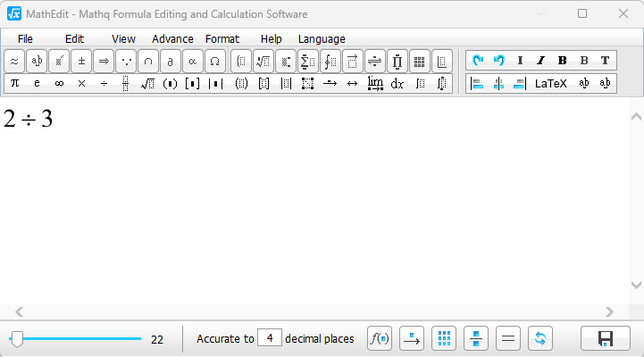This screenshot has height=357, width=644.
Task: Insert the right arrow → symbol in second row
Action: [x=330, y=83]
